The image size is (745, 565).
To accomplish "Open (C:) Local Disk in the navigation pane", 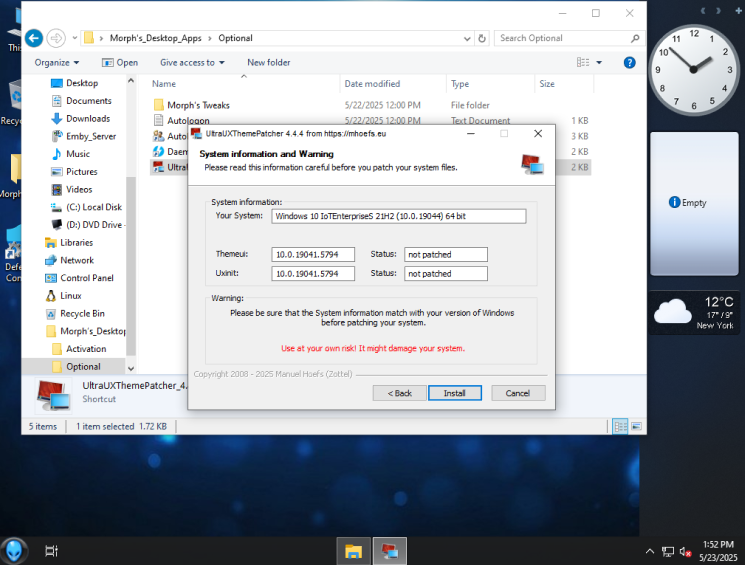I will (94, 207).
